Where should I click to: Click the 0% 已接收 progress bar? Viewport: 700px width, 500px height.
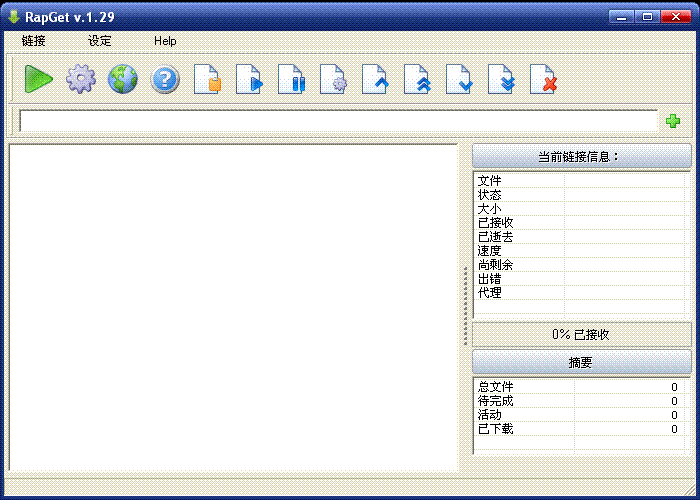(x=582, y=334)
